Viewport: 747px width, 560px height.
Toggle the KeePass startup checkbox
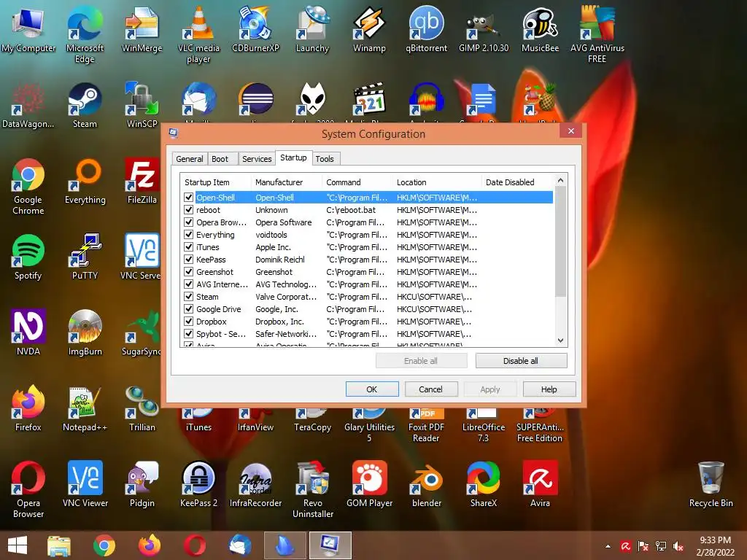click(x=189, y=259)
